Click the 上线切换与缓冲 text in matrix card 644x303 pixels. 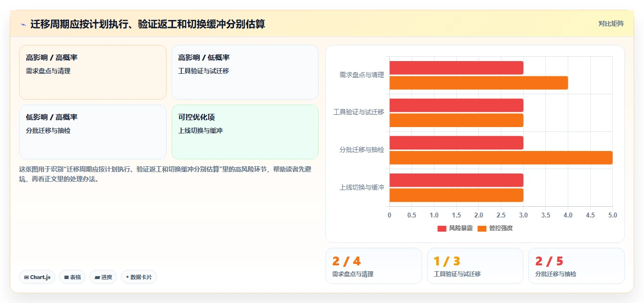point(201,131)
